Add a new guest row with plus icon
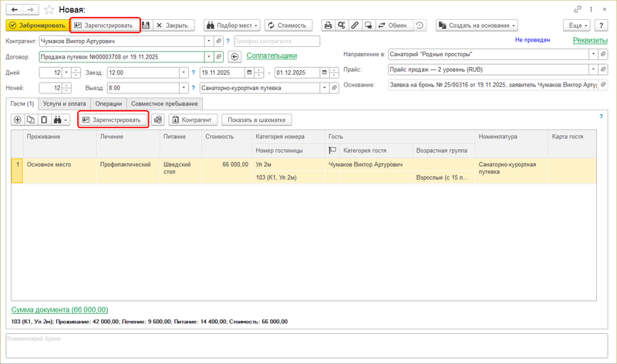Image resolution: width=617 pixels, height=364 pixels. [x=18, y=120]
